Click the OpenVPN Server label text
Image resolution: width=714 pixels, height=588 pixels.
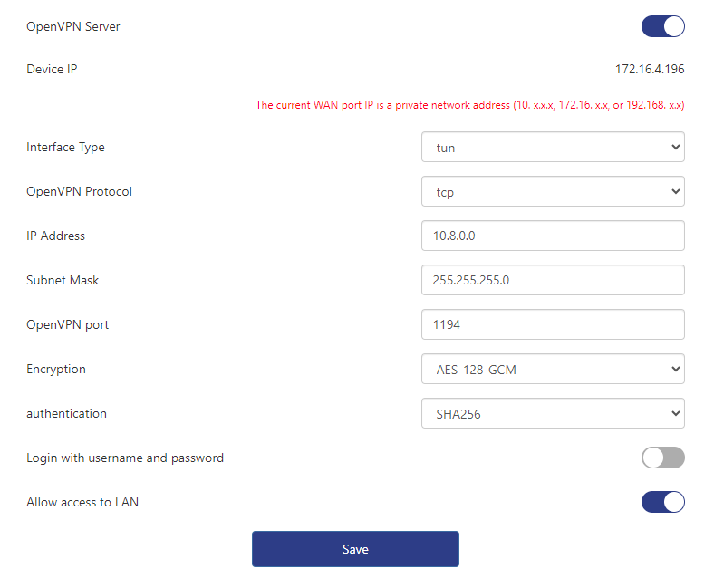pos(73,26)
